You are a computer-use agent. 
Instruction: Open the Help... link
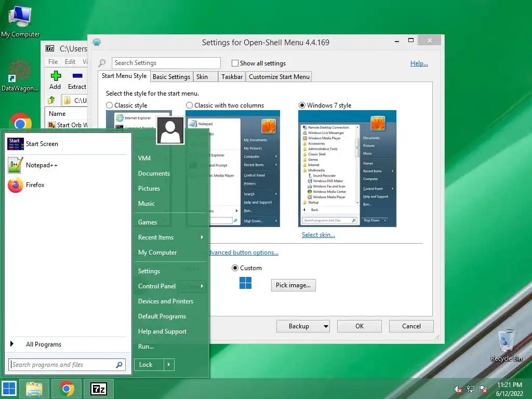click(419, 63)
